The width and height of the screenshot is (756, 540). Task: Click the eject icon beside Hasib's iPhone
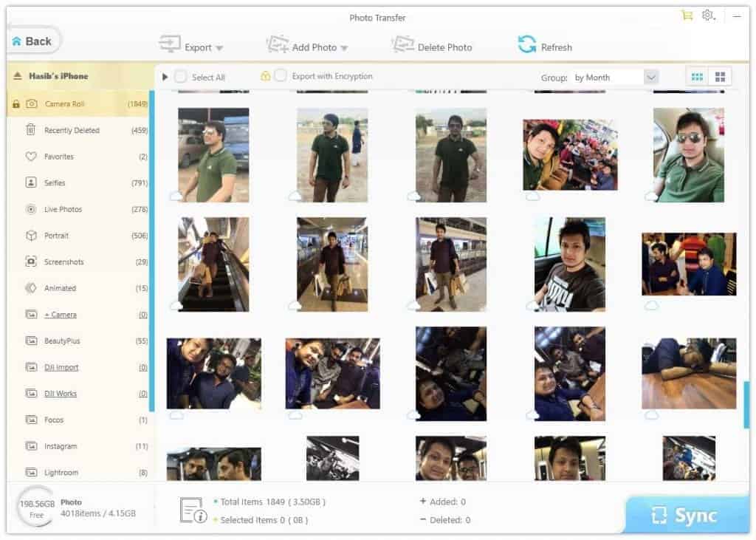point(18,76)
